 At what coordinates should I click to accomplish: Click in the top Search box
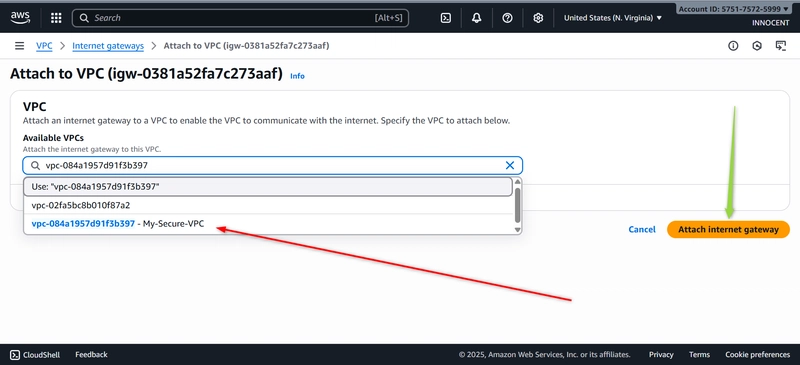coord(240,18)
